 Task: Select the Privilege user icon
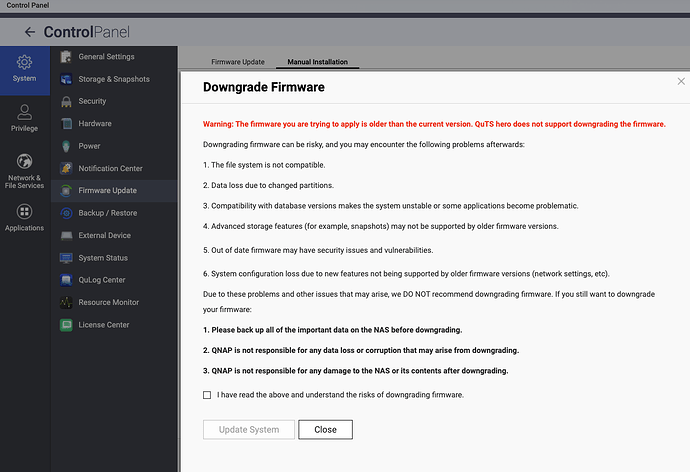24,110
